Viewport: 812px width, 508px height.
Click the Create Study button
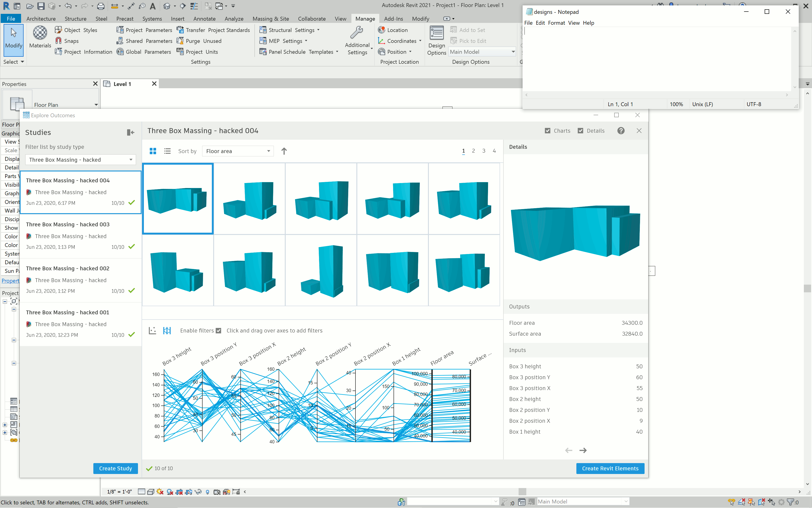pyautogui.click(x=115, y=468)
